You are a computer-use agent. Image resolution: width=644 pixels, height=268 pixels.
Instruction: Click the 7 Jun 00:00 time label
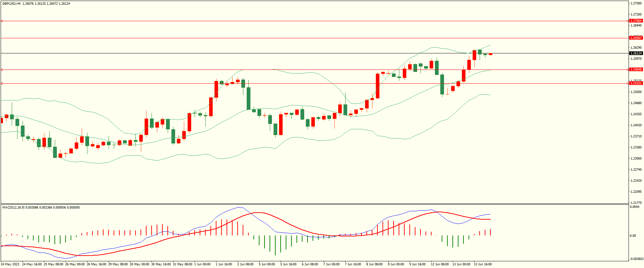coord(331,264)
